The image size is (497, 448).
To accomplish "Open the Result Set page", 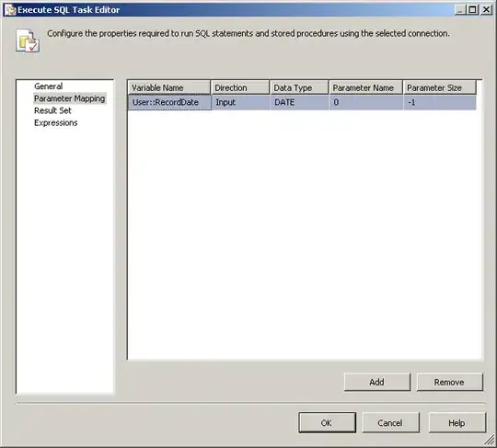I will coord(52,110).
